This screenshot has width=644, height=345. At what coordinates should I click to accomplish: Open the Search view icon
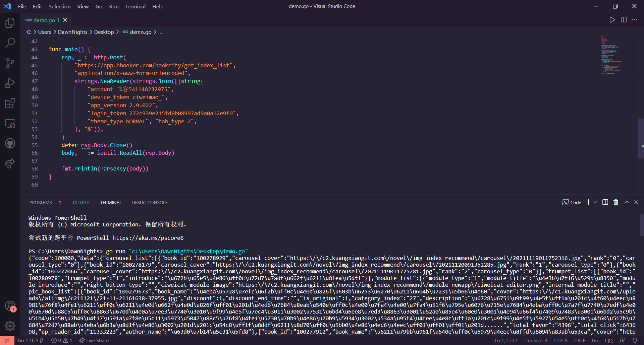click(x=10, y=43)
